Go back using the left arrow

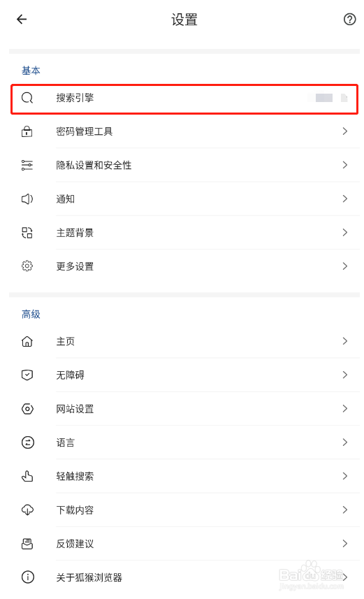(22, 19)
